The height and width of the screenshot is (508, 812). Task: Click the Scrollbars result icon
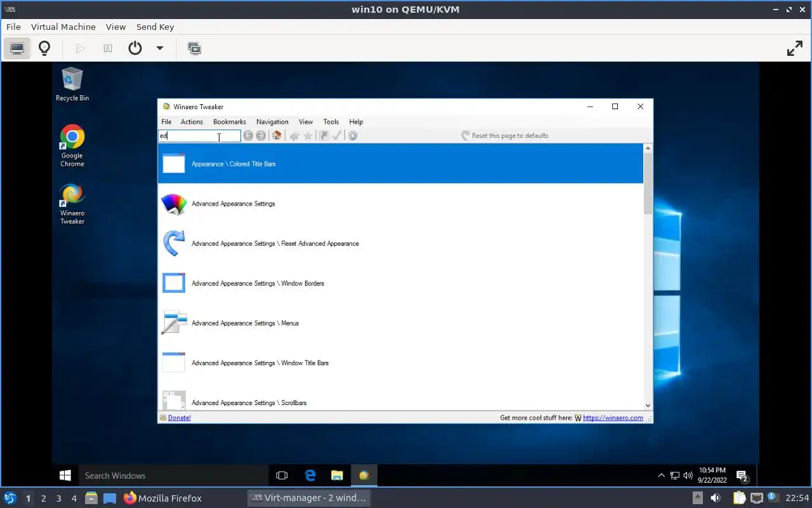click(174, 401)
